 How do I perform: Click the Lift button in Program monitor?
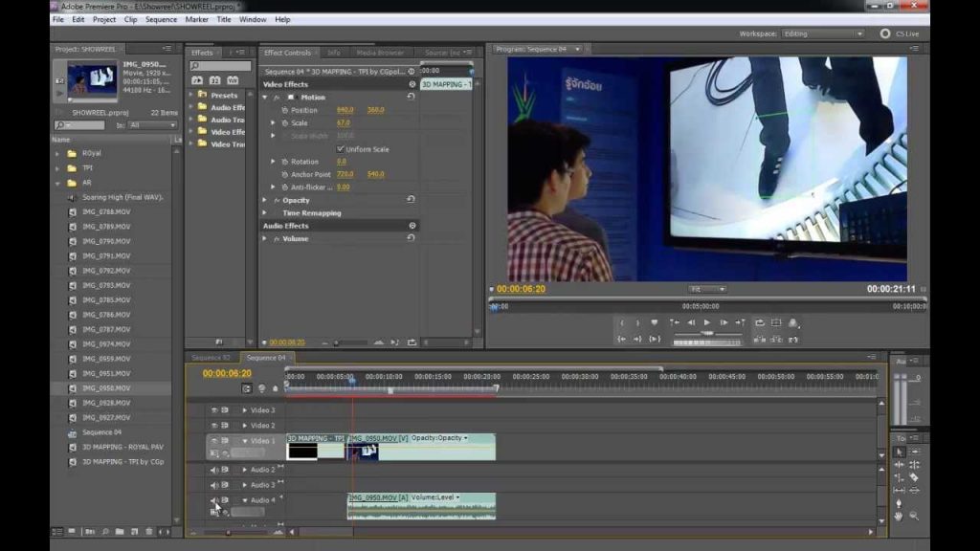760,340
